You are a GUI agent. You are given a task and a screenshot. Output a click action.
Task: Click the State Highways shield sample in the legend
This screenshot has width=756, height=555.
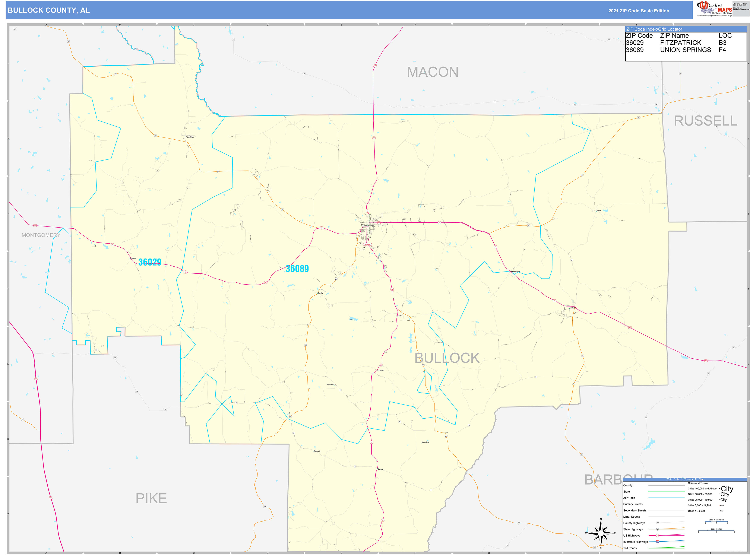(x=658, y=529)
